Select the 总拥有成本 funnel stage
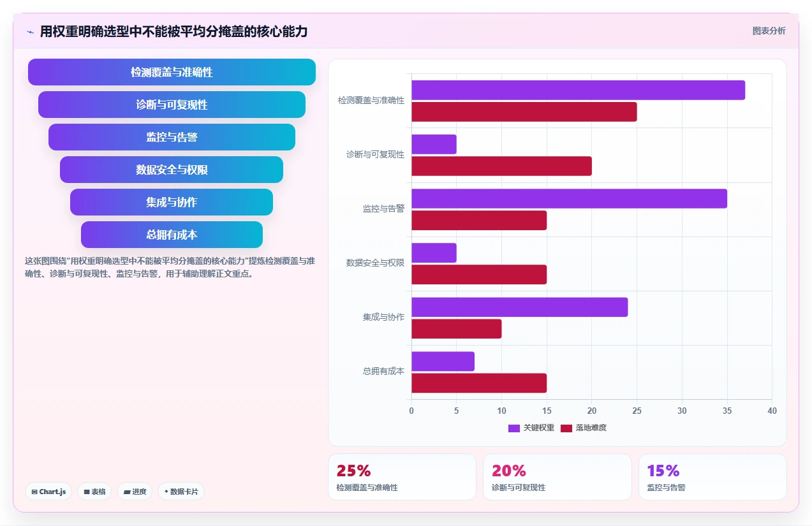Image resolution: width=812 pixels, height=526 pixels. 172,235
